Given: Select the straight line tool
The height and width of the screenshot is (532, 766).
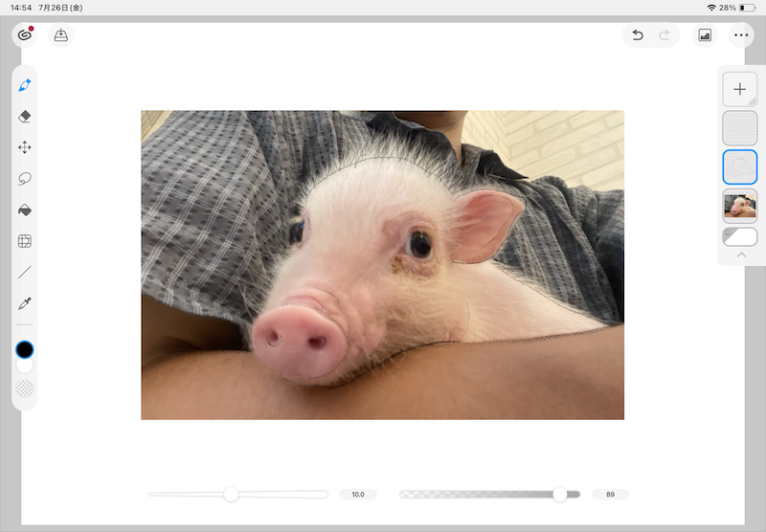Looking at the screenshot, I should tap(25, 273).
